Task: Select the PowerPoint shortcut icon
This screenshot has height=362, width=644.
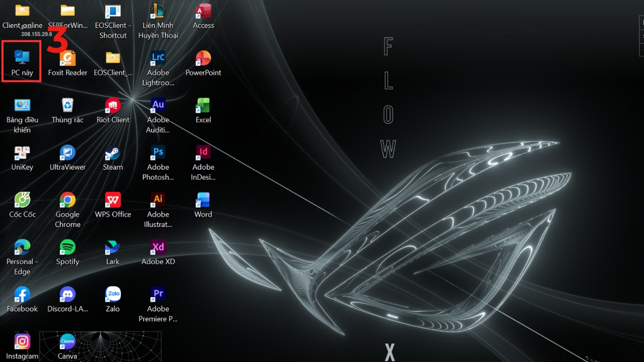Action: point(203,58)
